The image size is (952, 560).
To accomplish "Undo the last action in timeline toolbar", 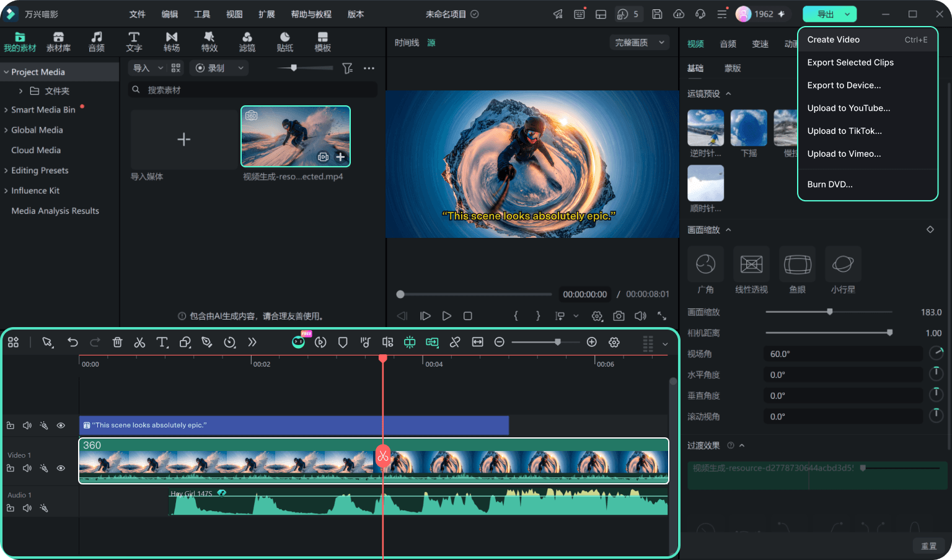I will (x=73, y=342).
